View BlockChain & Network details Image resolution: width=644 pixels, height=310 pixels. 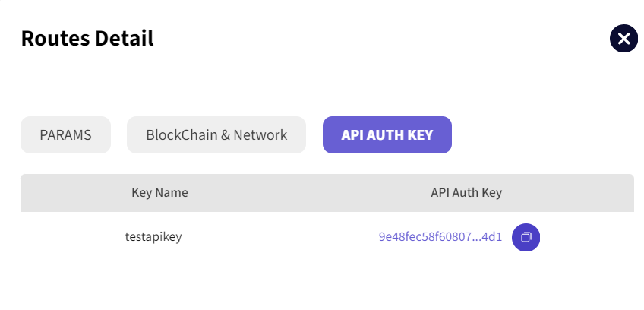216,135
